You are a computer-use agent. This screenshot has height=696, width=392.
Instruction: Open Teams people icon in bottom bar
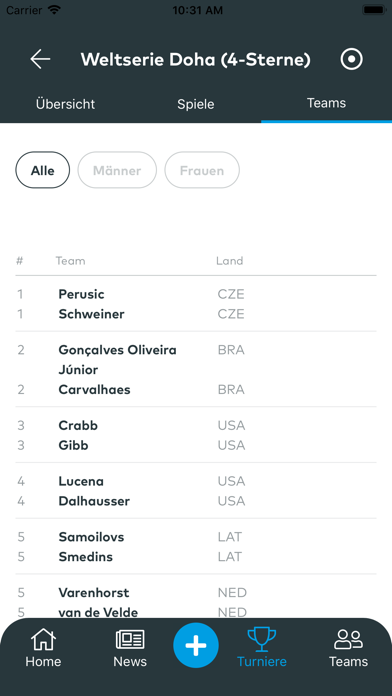(348, 640)
